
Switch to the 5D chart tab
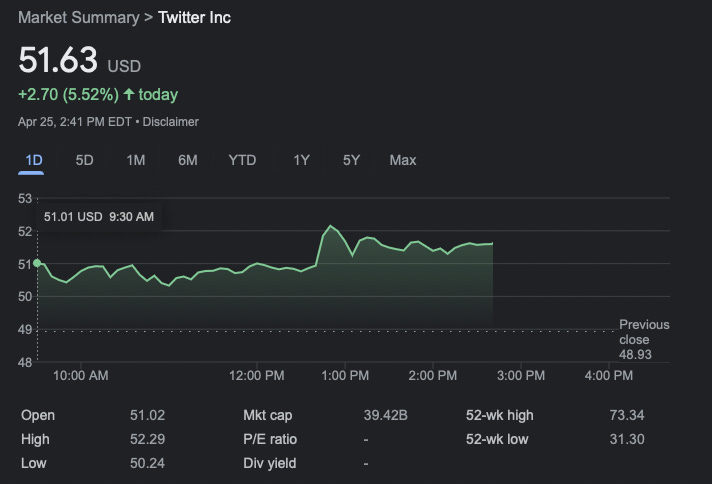(84, 160)
